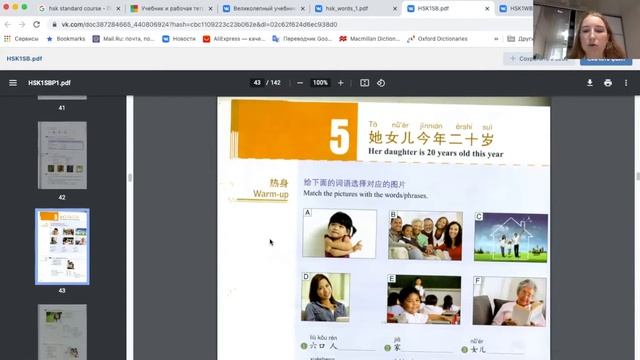Click picture D of the young woman
The height and width of the screenshot is (360, 640).
(x=326, y=298)
